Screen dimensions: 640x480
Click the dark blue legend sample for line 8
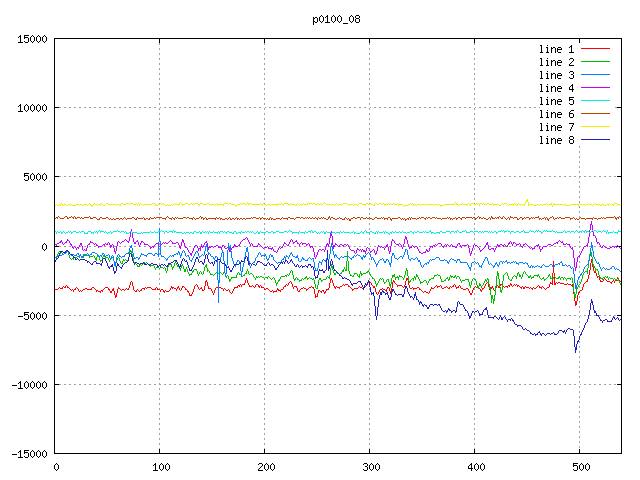(596, 140)
